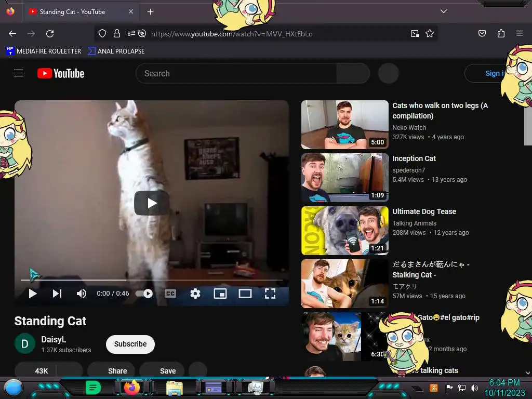532x399 pixels.
Task: Switch to theater mode
Action: click(245, 294)
